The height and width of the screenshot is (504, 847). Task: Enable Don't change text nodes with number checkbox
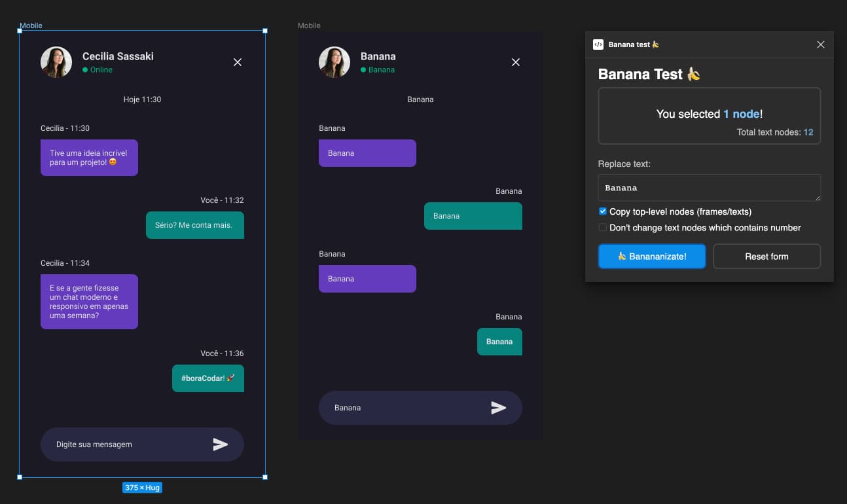(x=603, y=228)
